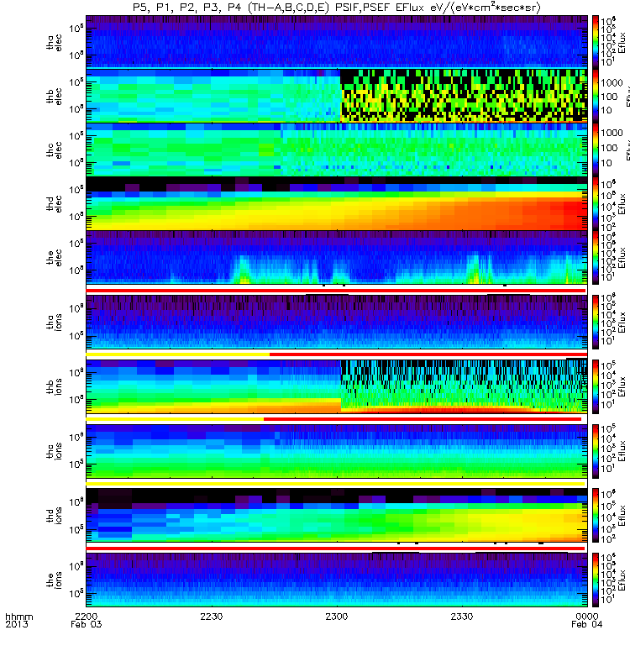
Task: Click inside the thd ions spectrogram panel
Action: (x=337, y=515)
